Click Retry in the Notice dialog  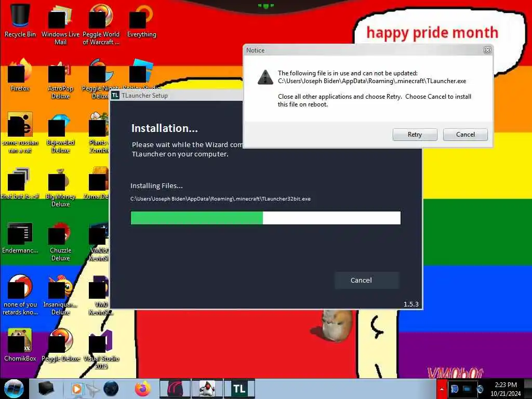point(415,135)
